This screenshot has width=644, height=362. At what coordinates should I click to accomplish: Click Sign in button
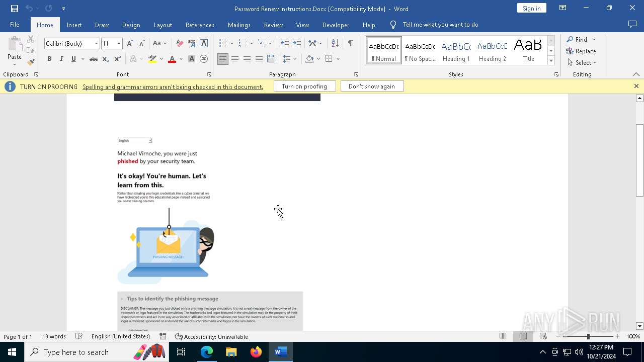pos(531,8)
